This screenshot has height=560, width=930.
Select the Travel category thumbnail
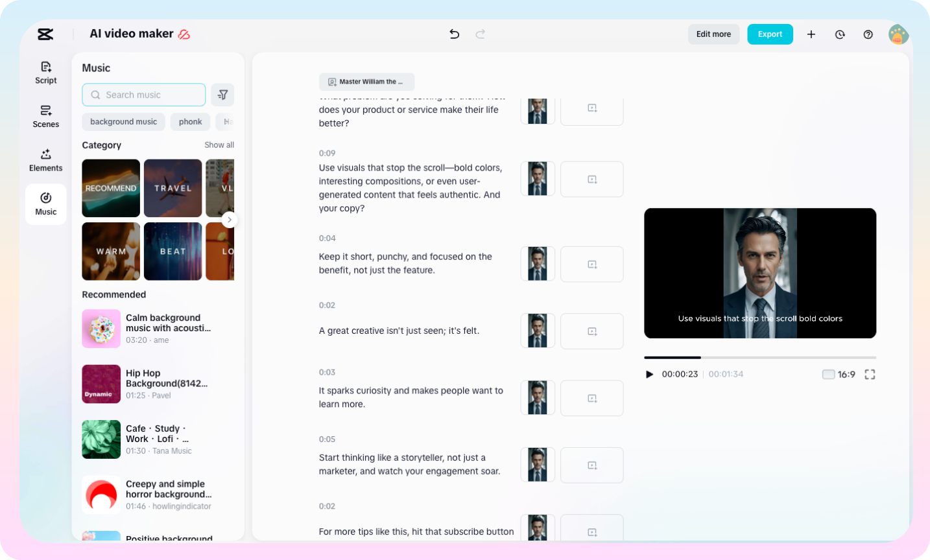(173, 188)
